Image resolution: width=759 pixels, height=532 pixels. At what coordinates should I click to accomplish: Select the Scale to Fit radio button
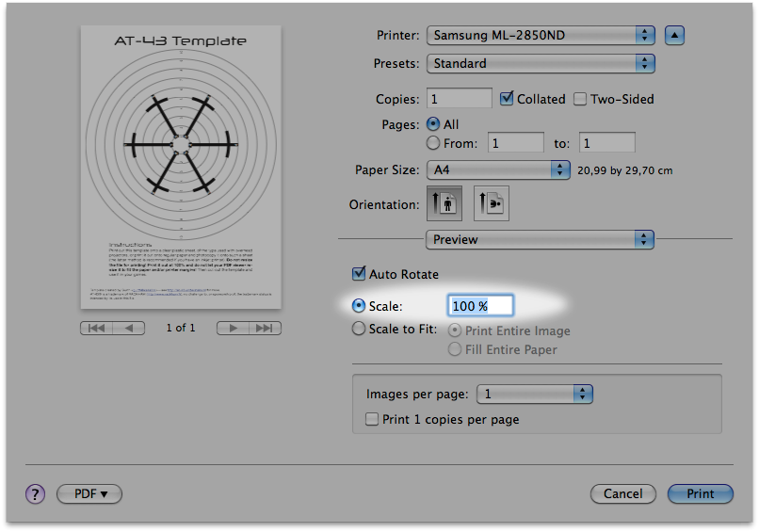click(x=358, y=329)
